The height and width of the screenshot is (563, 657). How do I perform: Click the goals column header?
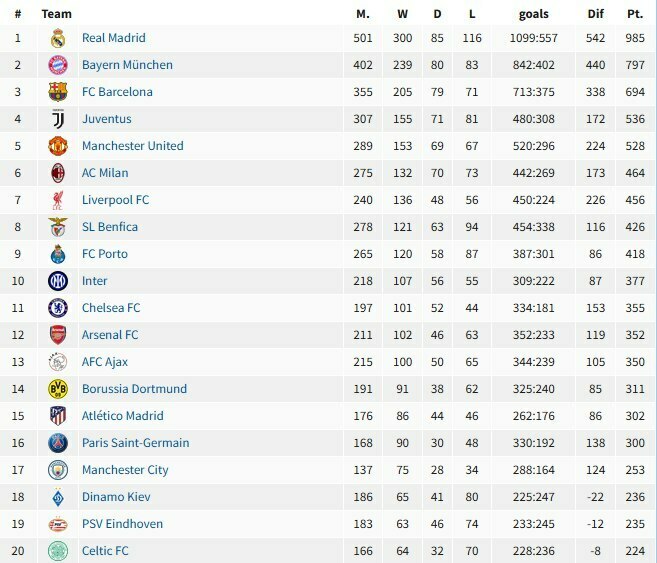tap(533, 14)
